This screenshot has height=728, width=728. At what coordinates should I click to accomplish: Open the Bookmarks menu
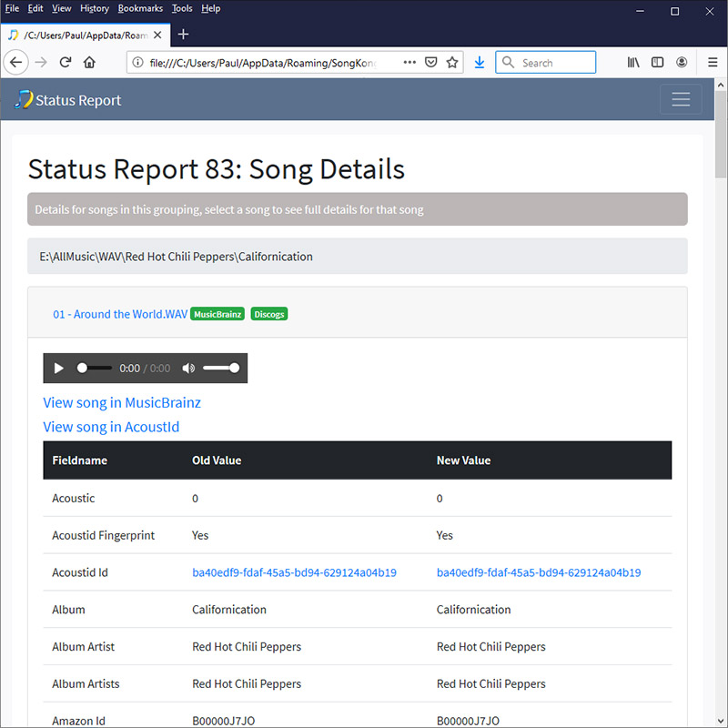pyautogui.click(x=140, y=8)
